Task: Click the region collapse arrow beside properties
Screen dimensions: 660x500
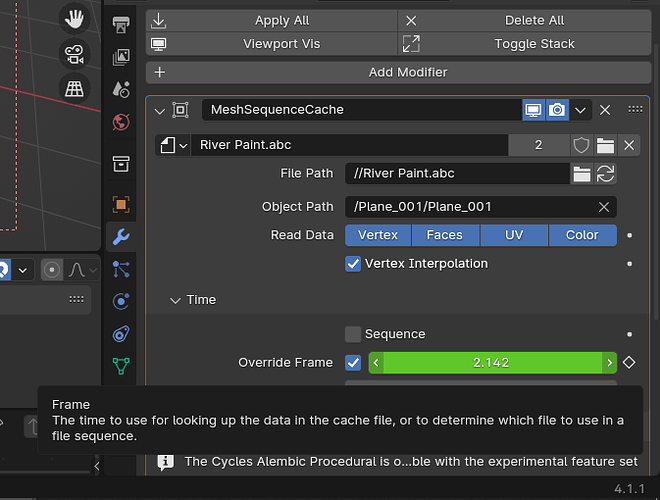Action: 97,466
